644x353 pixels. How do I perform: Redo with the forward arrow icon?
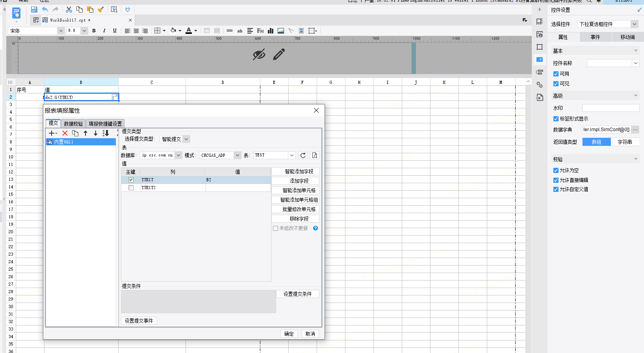coord(56,9)
